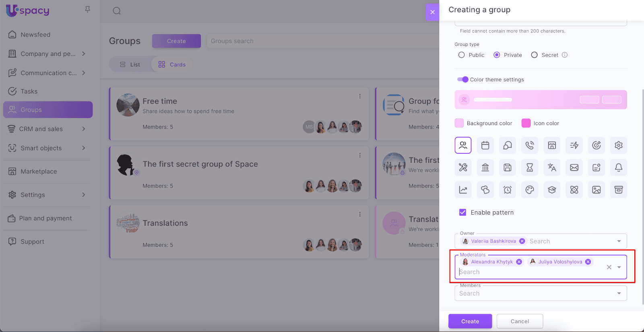This screenshot has height=332, width=644.
Task: Turn off Color theme settings toggle
Action: [463, 80]
